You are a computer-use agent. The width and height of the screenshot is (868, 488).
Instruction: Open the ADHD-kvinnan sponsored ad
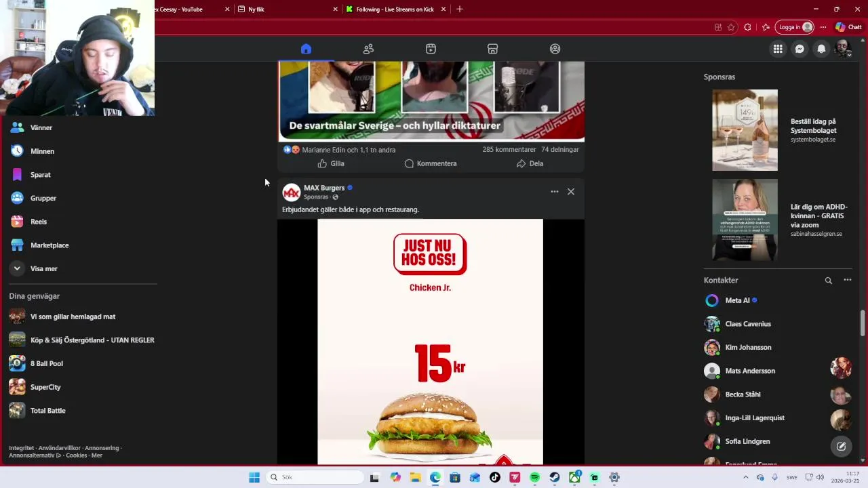(x=778, y=220)
